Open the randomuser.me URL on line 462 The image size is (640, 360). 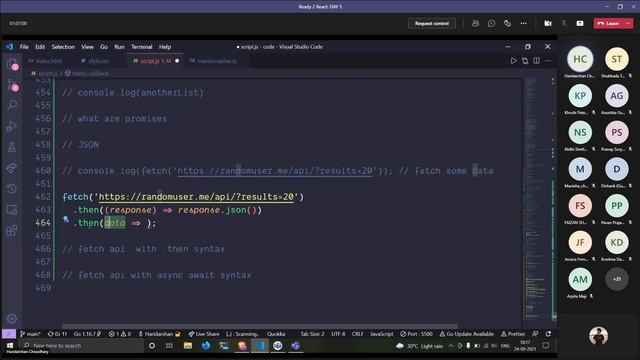click(x=196, y=197)
